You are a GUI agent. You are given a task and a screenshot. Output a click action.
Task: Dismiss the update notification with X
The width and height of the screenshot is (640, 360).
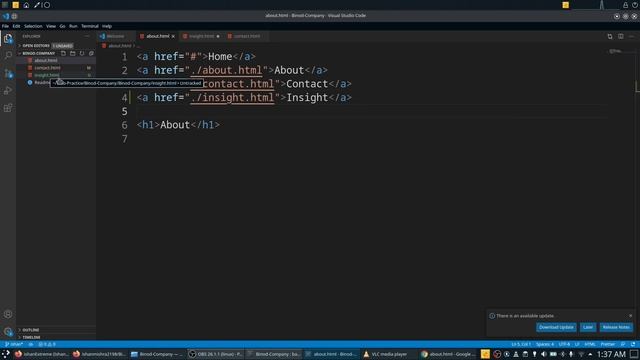(631, 316)
